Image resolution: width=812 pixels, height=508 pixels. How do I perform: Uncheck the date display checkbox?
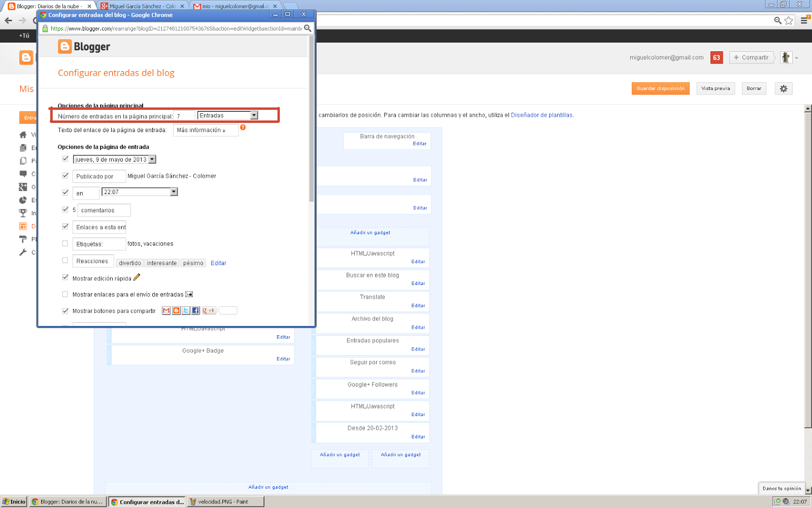pos(65,158)
